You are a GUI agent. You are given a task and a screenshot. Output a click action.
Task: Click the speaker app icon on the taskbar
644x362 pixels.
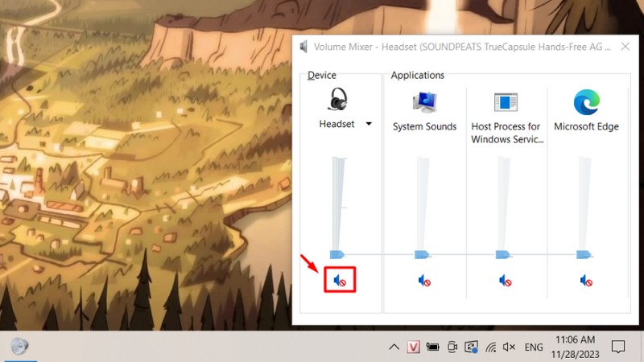pyautogui.click(x=19, y=347)
